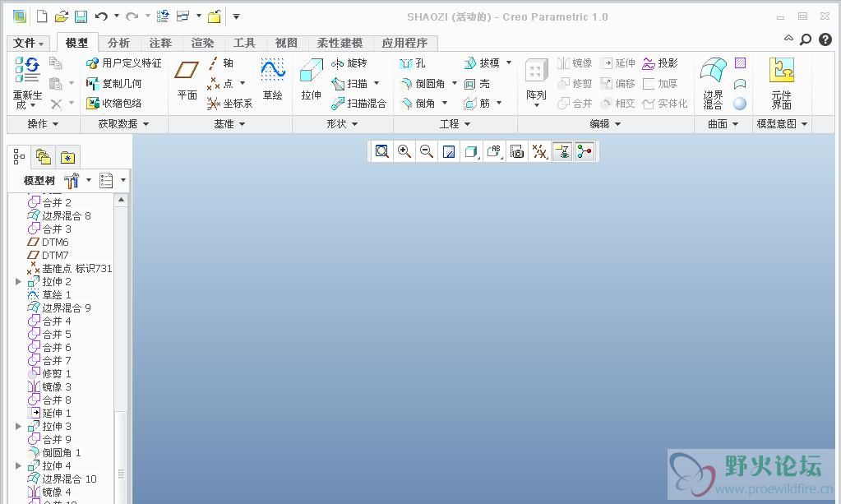Open the Saved Views camera icon
This screenshot has height=504, width=841.
click(517, 152)
